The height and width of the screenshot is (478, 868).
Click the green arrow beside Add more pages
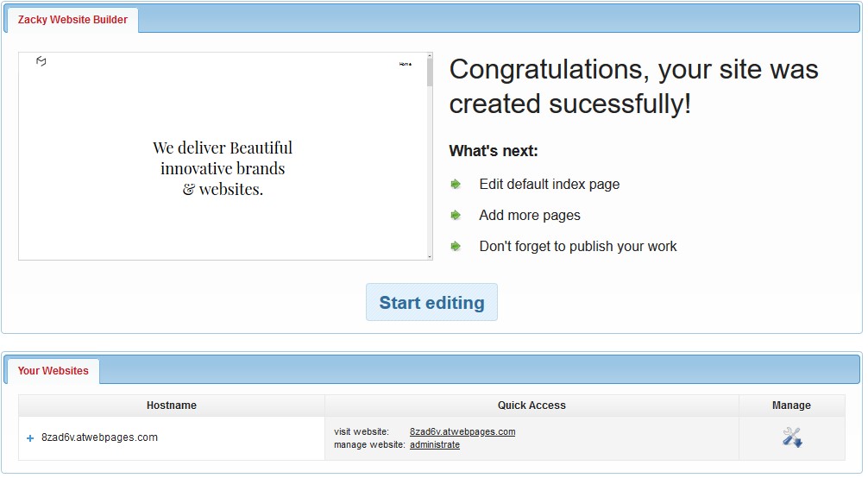coord(456,215)
